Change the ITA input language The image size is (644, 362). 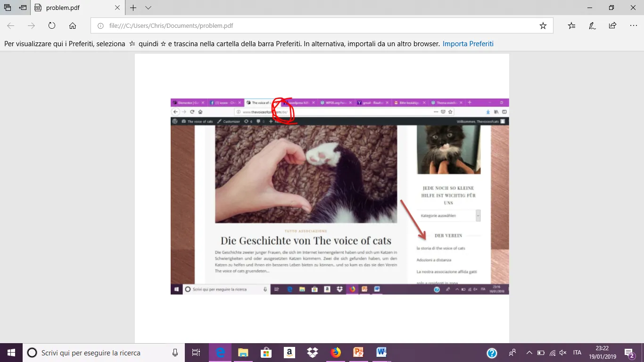577,353
